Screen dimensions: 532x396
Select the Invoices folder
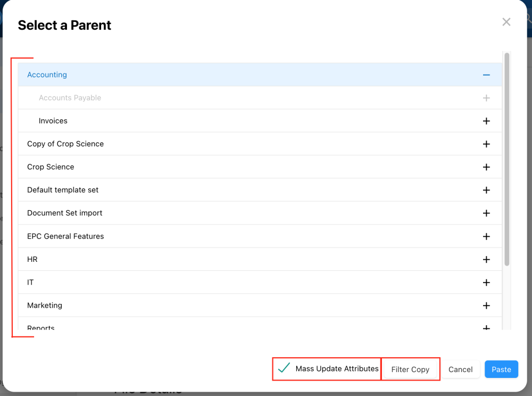53,121
